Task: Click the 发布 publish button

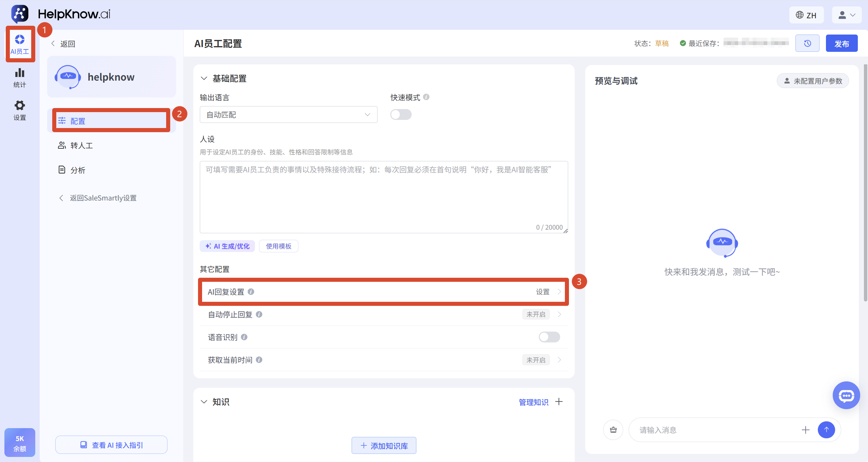Action: pyautogui.click(x=842, y=43)
